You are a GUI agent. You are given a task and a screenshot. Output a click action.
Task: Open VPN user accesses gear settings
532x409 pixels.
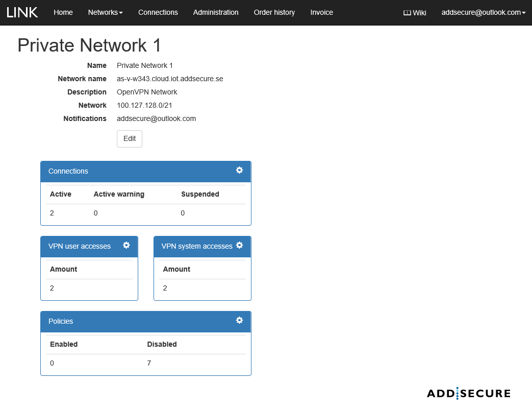(x=126, y=246)
